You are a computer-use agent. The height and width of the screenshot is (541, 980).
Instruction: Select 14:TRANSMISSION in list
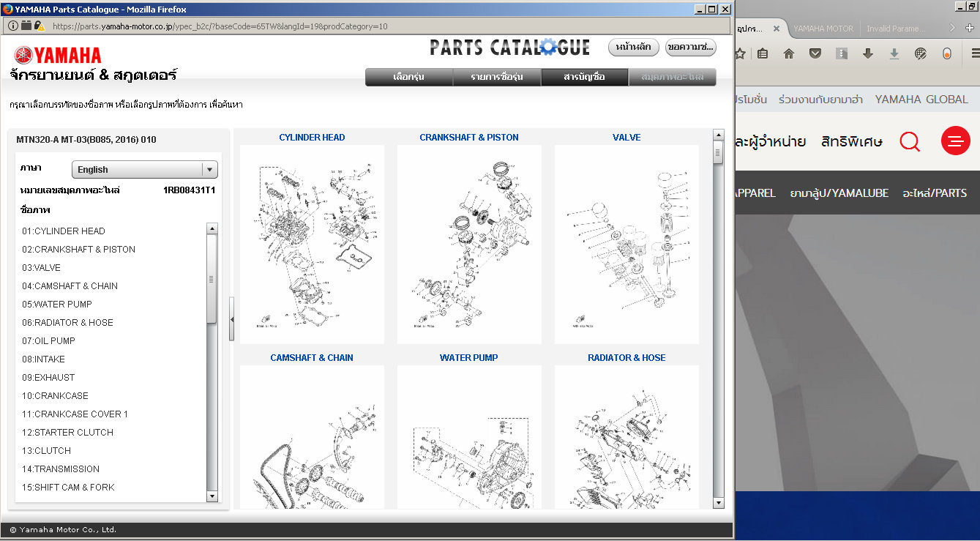click(113, 469)
